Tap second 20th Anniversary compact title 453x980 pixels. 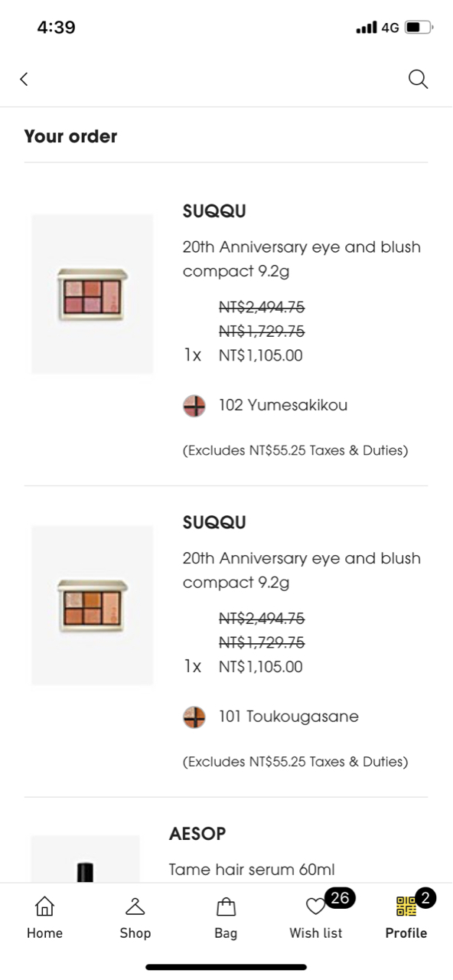pos(301,570)
